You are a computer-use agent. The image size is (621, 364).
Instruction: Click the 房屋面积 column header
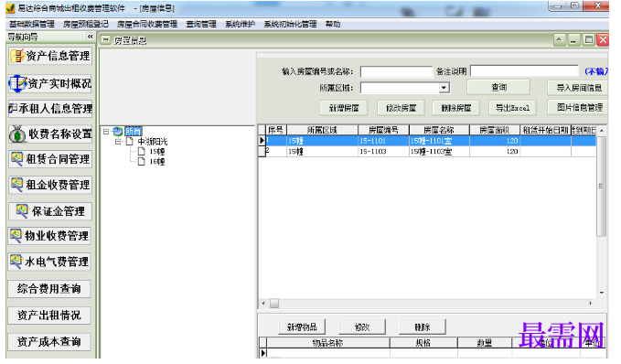point(495,130)
